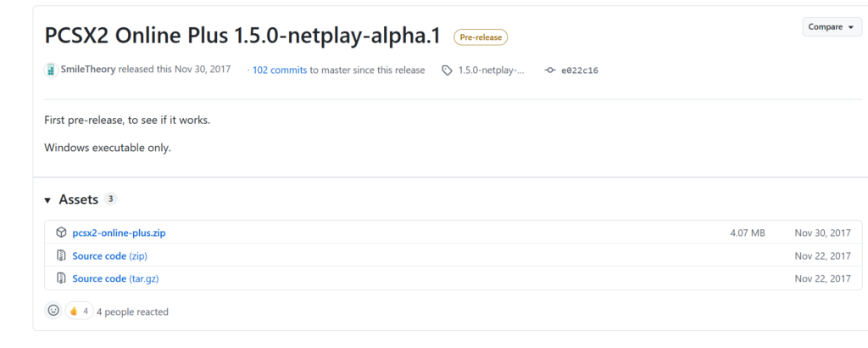The height and width of the screenshot is (348, 868).
Task: Click the package icon beside pcsx2-online-plus.zip
Action: click(x=61, y=233)
